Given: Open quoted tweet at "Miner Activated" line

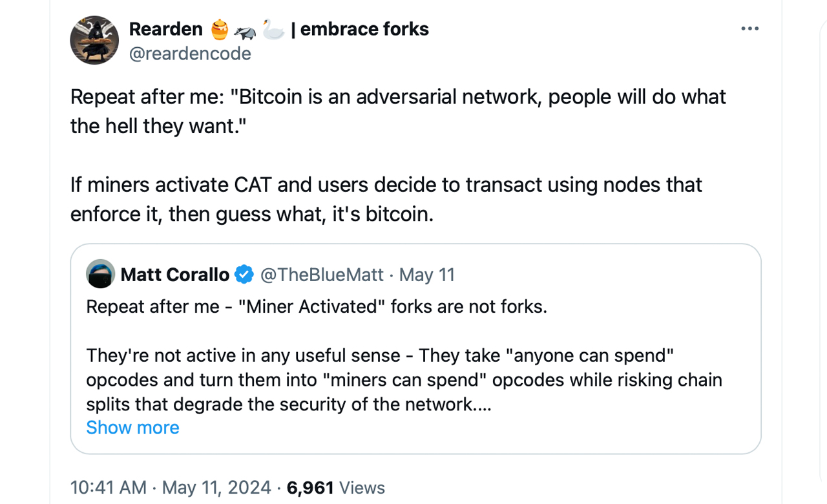Looking at the screenshot, I should [317, 306].
